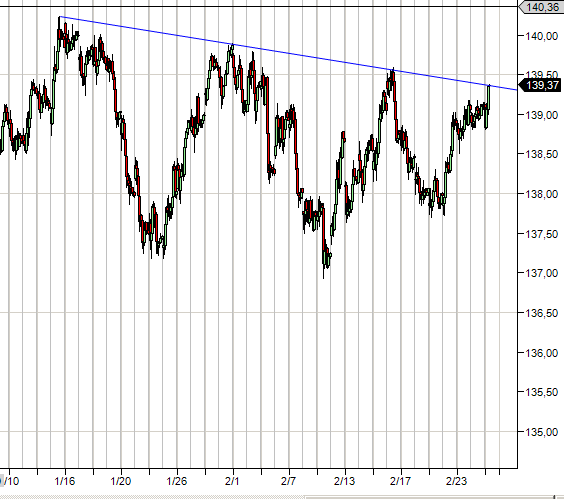This screenshot has width=564, height=499.
Task: Click the 1/20 date label on time axis
Action: point(121,481)
